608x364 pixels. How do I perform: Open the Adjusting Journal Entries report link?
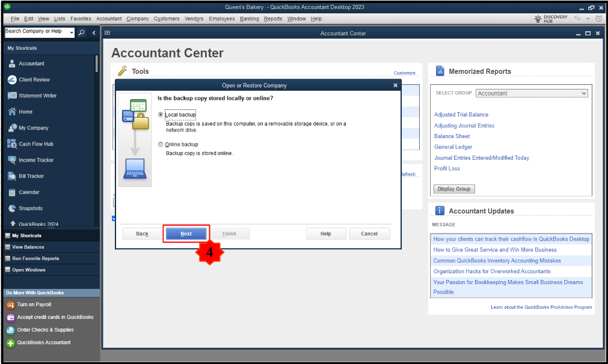[464, 126]
